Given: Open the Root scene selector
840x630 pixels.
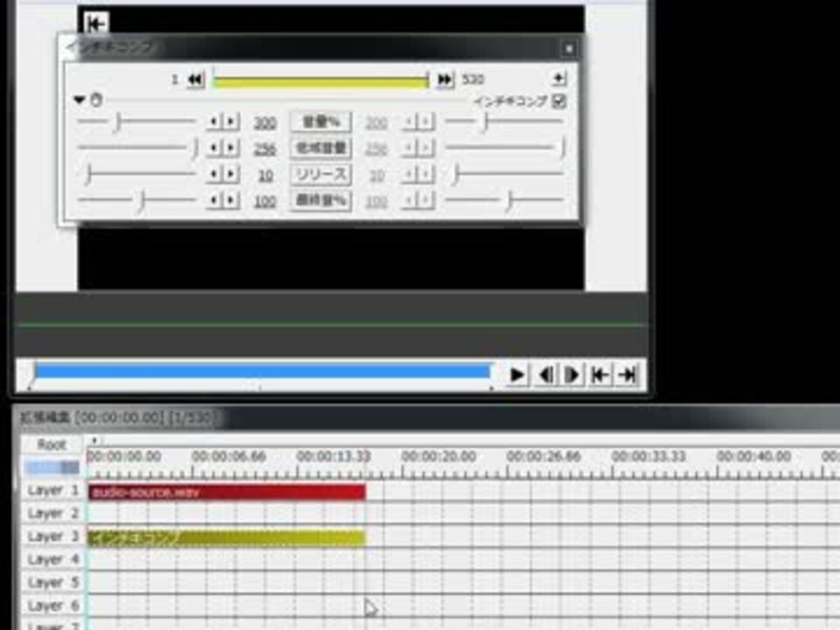Looking at the screenshot, I should coord(52,444).
